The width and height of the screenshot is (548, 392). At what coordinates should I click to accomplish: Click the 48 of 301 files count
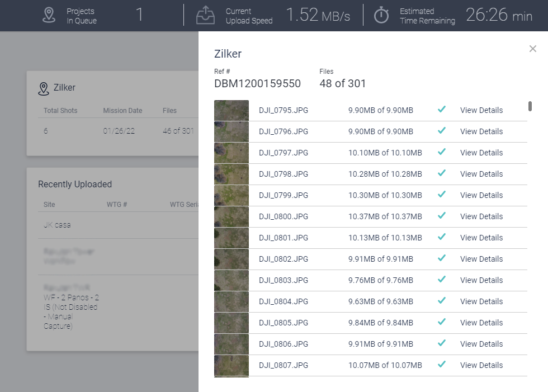click(342, 83)
